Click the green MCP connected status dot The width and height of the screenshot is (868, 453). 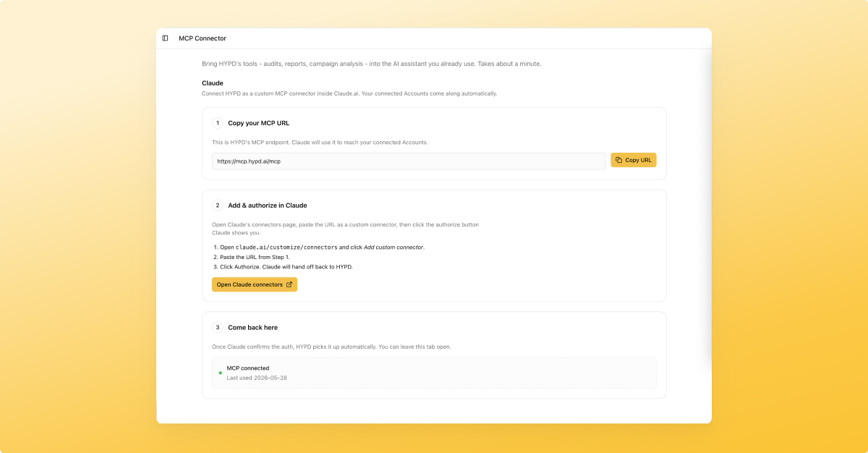pos(221,373)
